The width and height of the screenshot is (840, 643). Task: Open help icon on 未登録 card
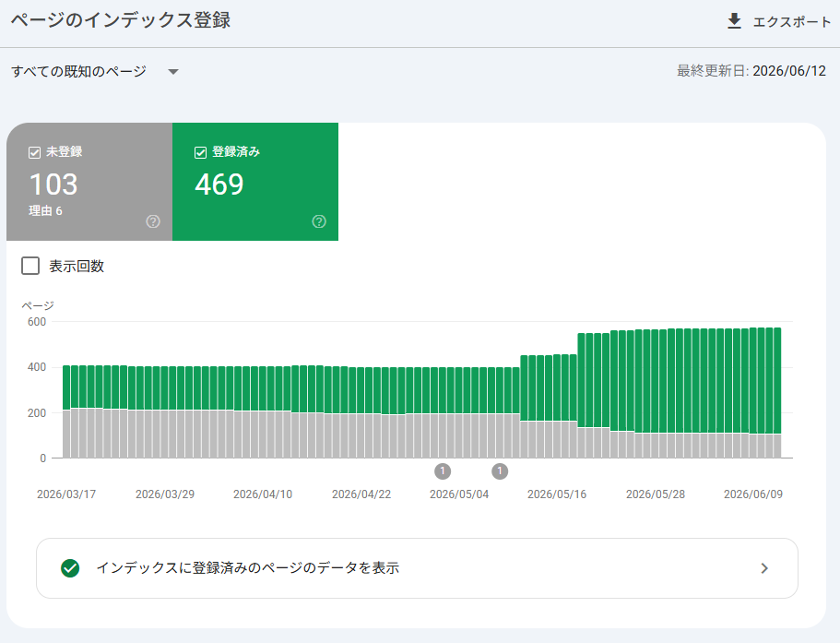tap(153, 221)
